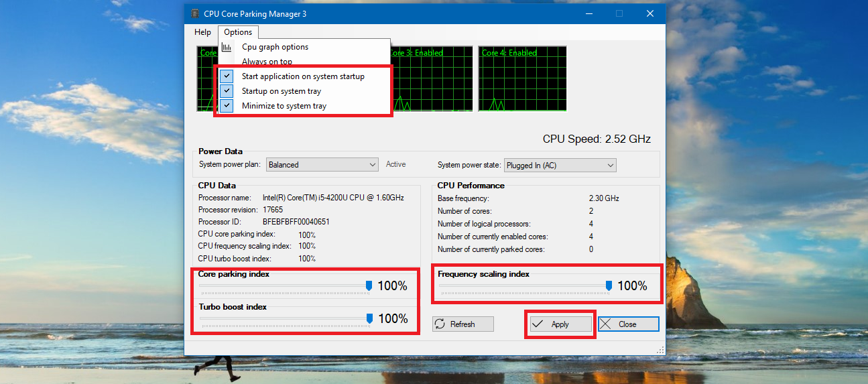868x384 pixels.
Task: Click the Frequency scaling index slider handle
Action: point(609,286)
